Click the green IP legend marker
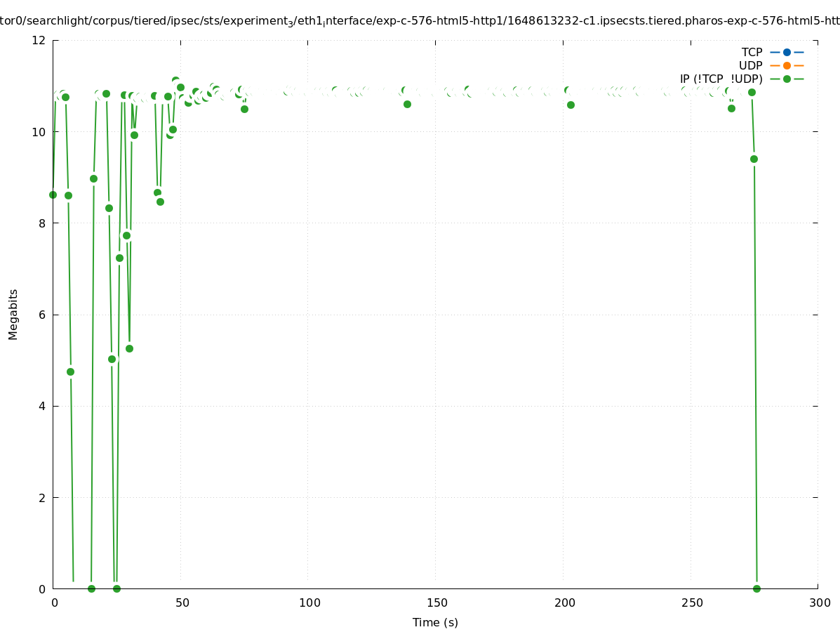Viewport: 840px width, 632px height. point(787,79)
